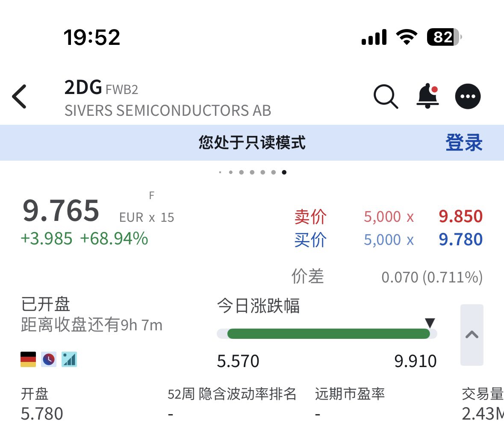
Task: Tap the day high 9.910
Action: tap(415, 361)
